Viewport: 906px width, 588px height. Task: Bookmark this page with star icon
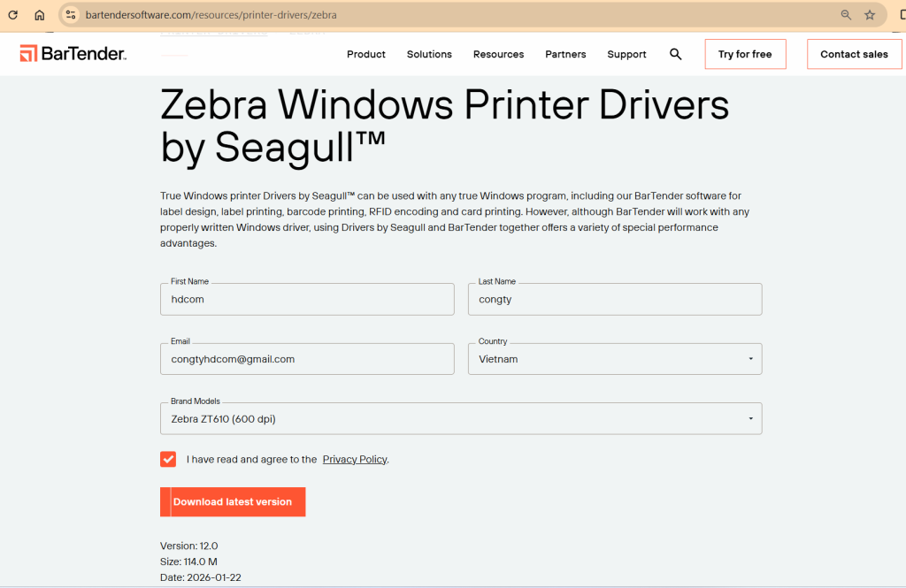(x=870, y=15)
